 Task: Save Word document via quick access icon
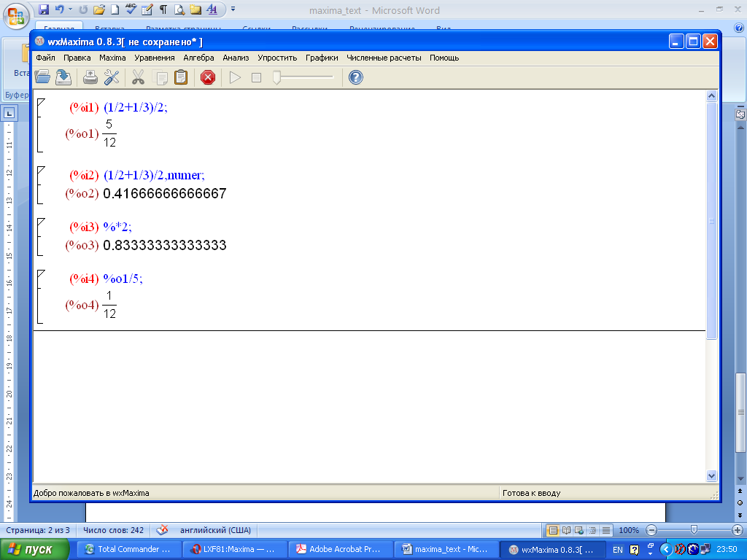[44, 9]
